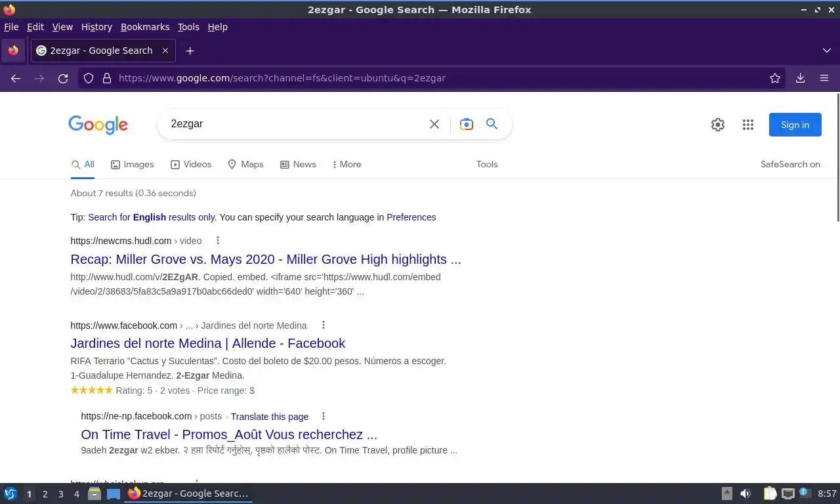Open the View menu

[62, 27]
